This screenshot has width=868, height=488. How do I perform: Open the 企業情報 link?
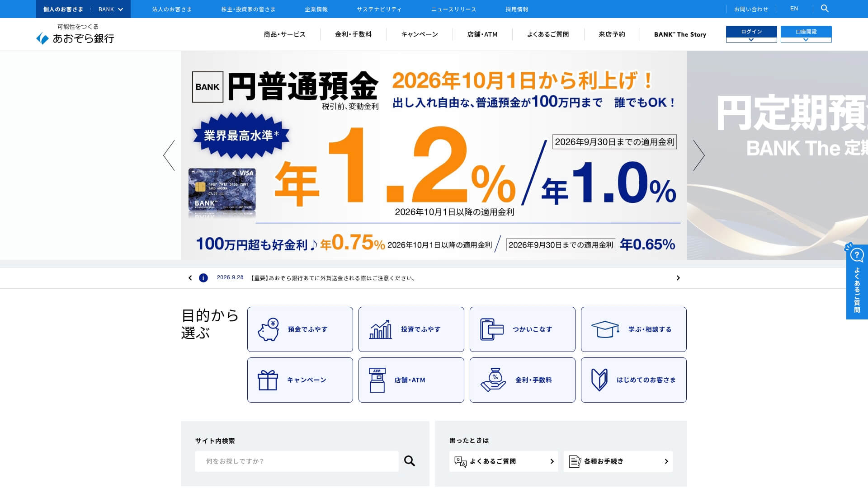click(316, 9)
